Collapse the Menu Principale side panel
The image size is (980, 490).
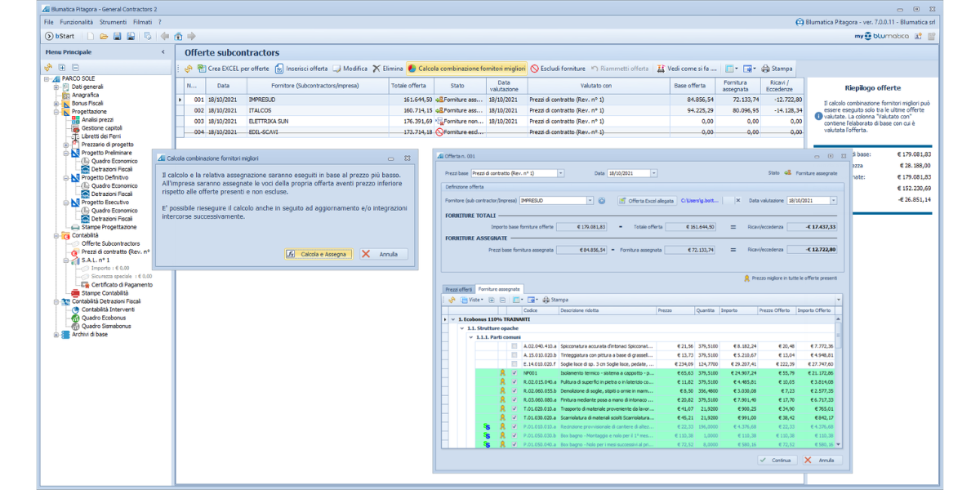click(x=163, y=52)
